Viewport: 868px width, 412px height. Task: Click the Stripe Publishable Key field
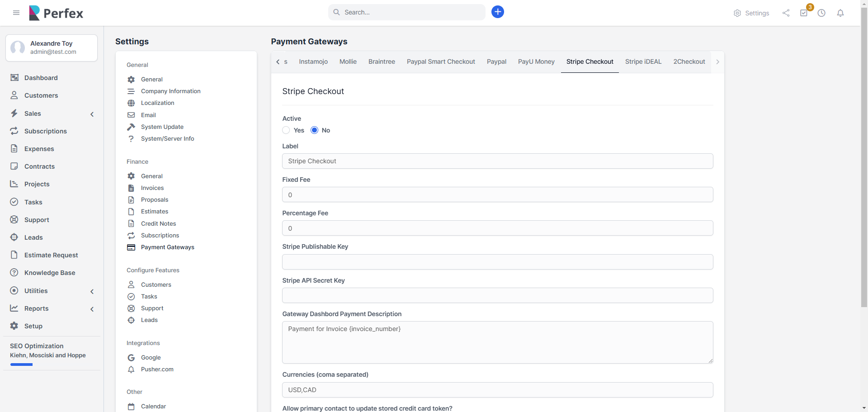pyautogui.click(x=497, y=262)
